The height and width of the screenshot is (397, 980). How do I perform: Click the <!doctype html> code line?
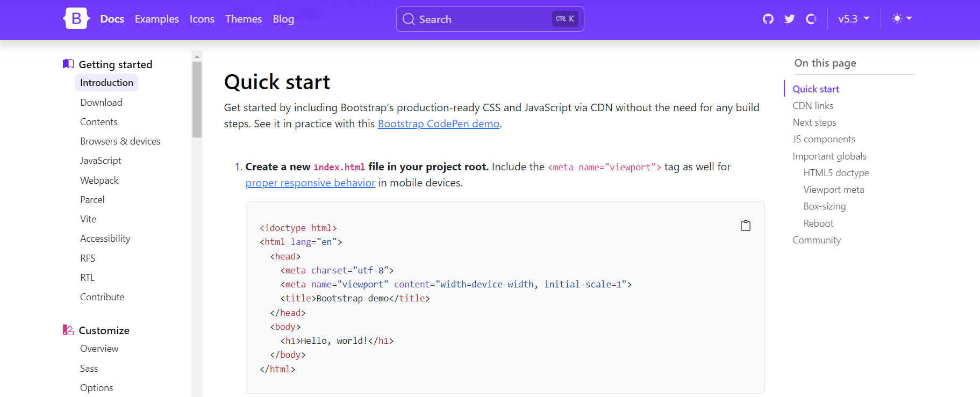point(298,228)
